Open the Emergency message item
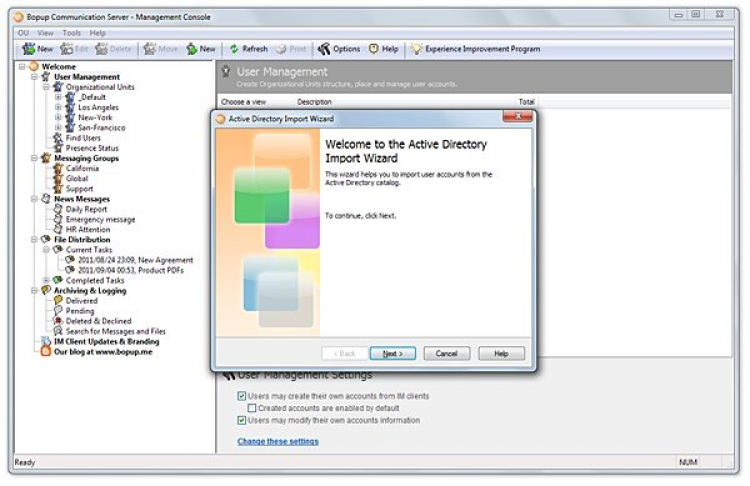 click(100, 220)
